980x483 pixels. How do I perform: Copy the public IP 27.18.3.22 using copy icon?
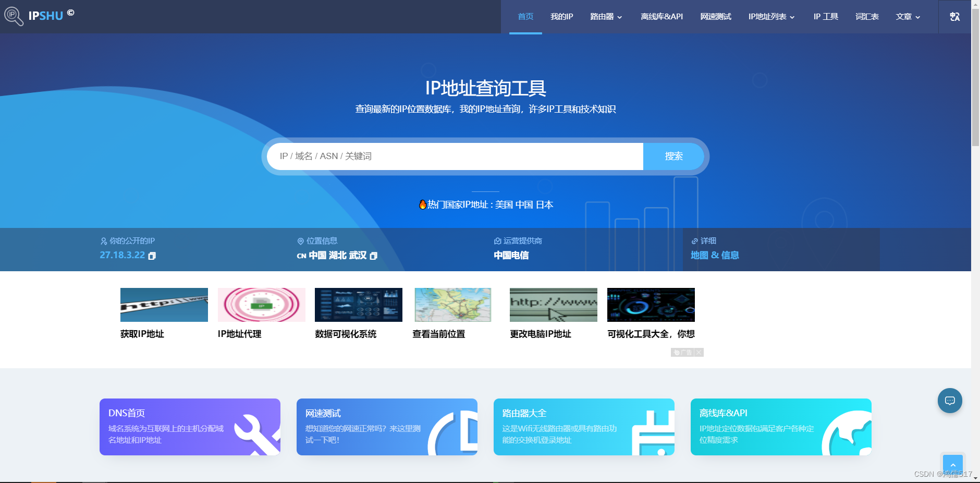coord(152,256)
